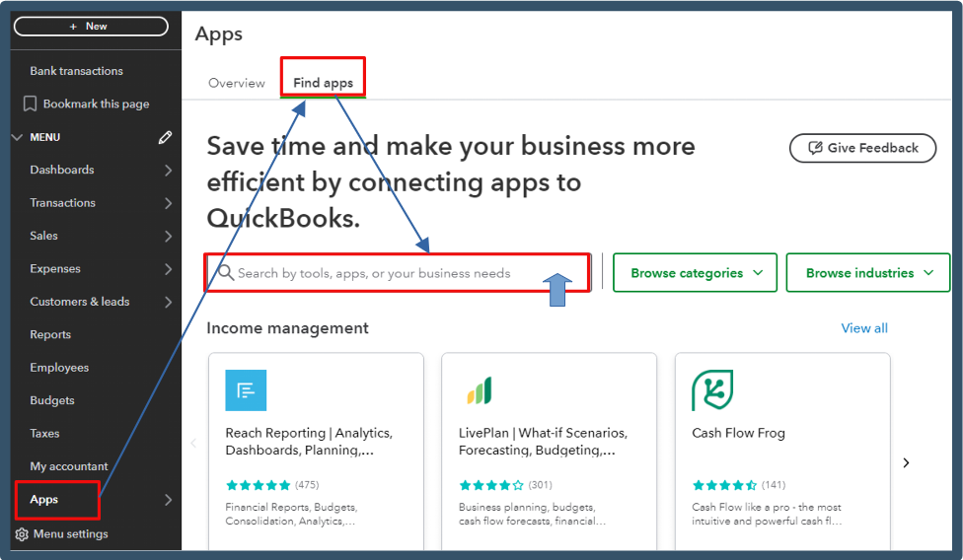
Task: Expand the Dashboards submenu arrow
Action: (169, 170)
